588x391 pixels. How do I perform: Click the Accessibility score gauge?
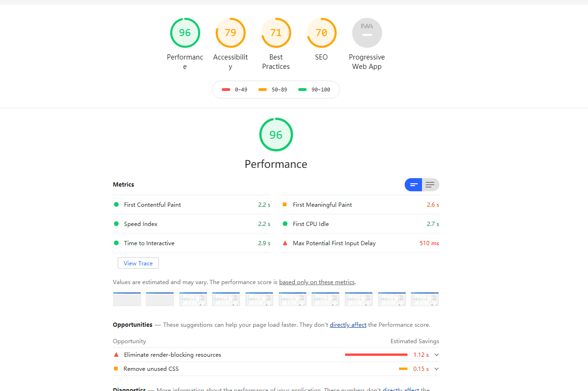[230, 33]
